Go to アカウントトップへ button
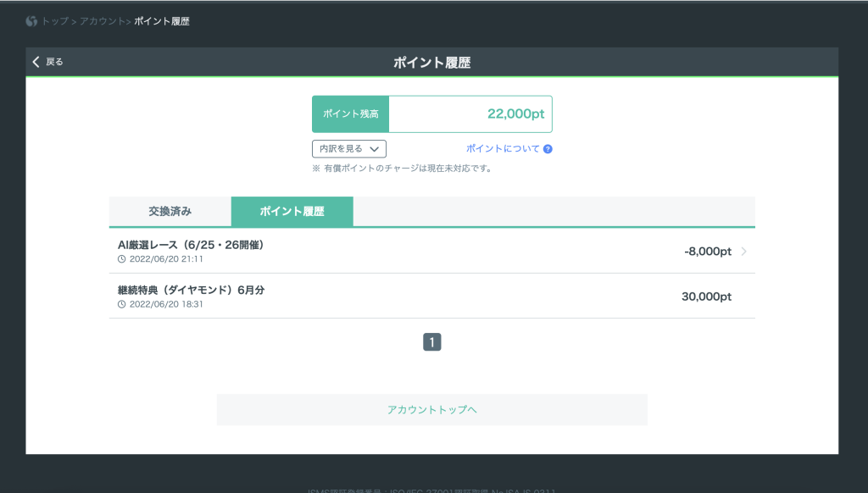 point(431,409)
